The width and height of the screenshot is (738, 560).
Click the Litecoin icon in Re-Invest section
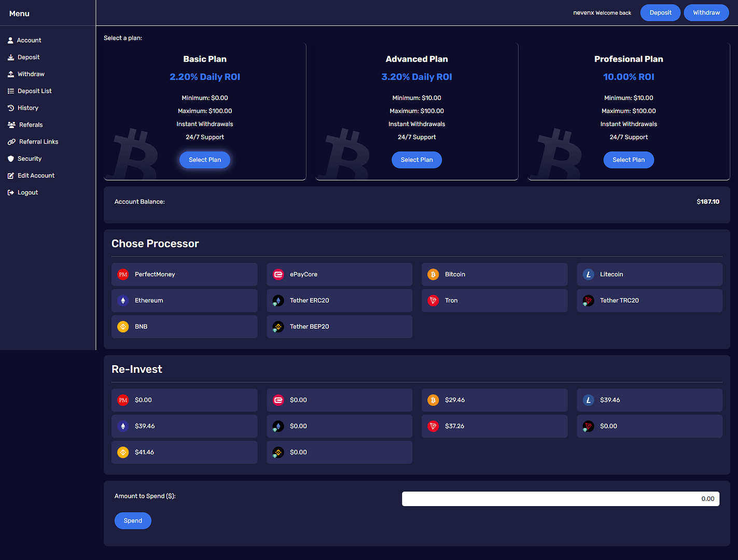click(x=588, y=400)
